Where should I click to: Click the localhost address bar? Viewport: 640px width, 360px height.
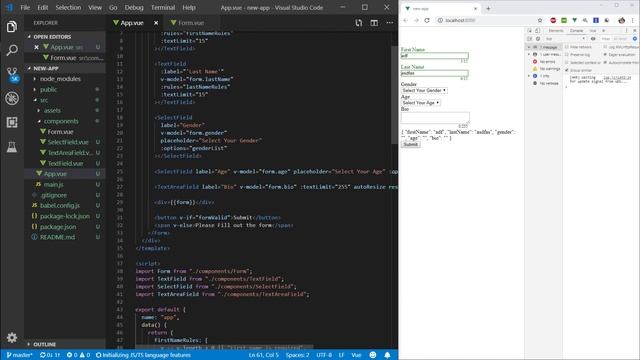point(486,20)
